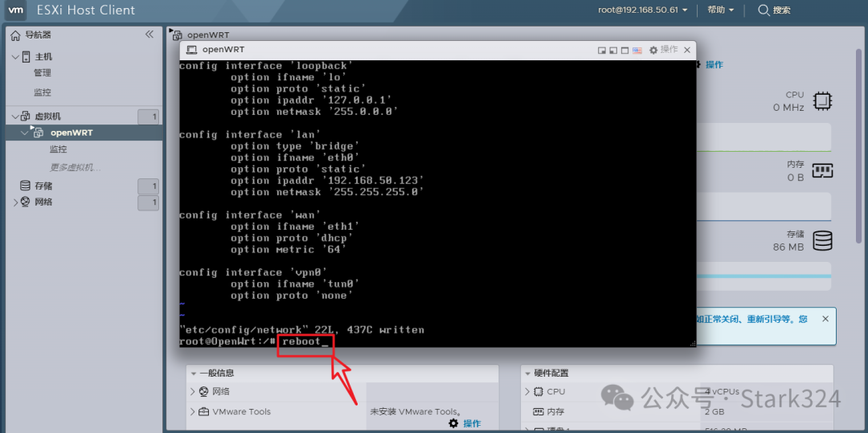Open the search magnifier in the header
The height and width of the screenshot is (433, 868).
[x=764, y=10]
